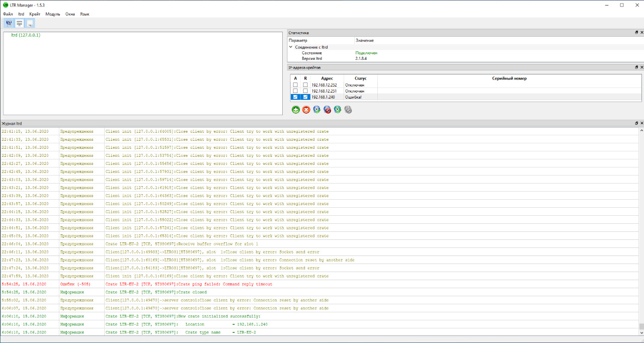Viewport: 644px width, 343px height.
Task: Click the green plus add-address icon
Action: point(296,110)
